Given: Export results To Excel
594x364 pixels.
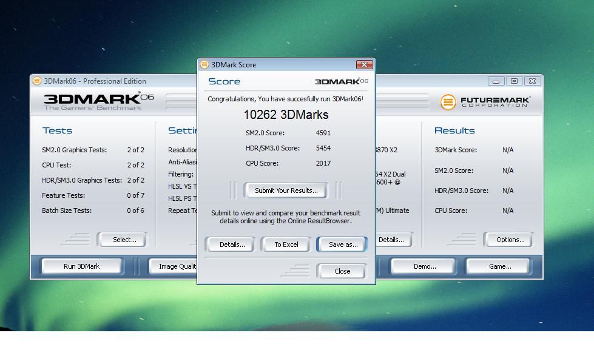Looking at the screenshot, I should click(x=286, y=244).
